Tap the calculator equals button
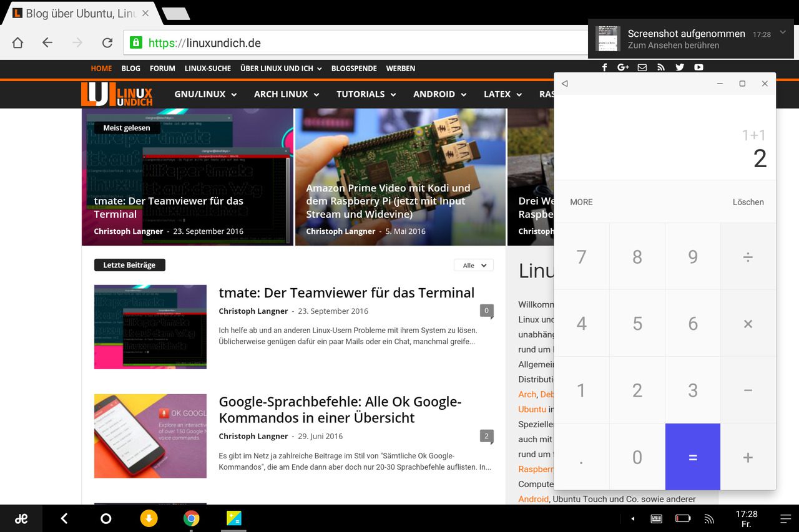The image size is (799, 532). coord(693,457)
